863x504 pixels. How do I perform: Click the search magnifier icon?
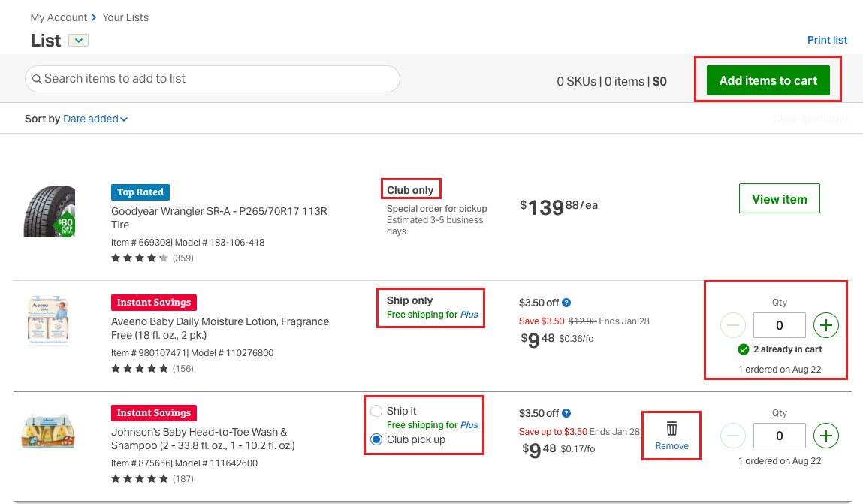pos(37,79)
